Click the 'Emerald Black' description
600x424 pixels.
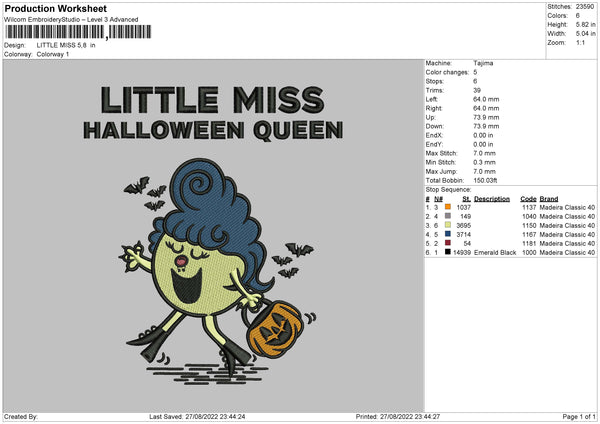pyautogui.click(x=495, y=253)
